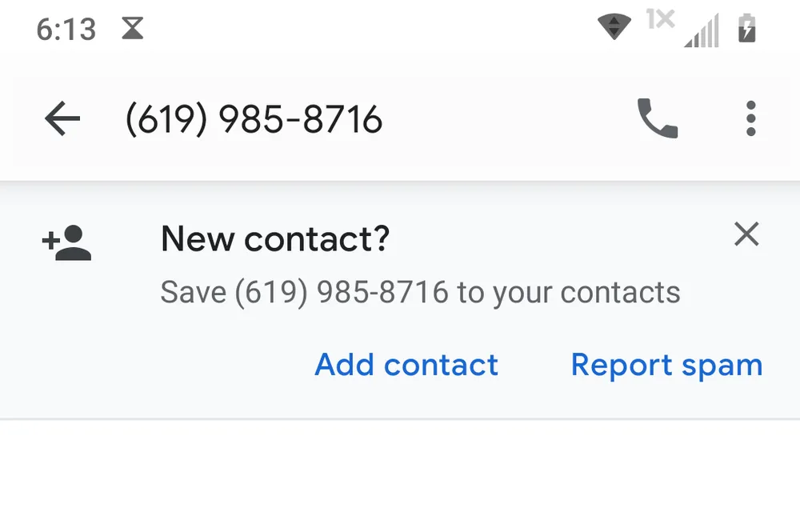Tap the empty conversation area below the banner
The image size is (800, 532).
400,480
